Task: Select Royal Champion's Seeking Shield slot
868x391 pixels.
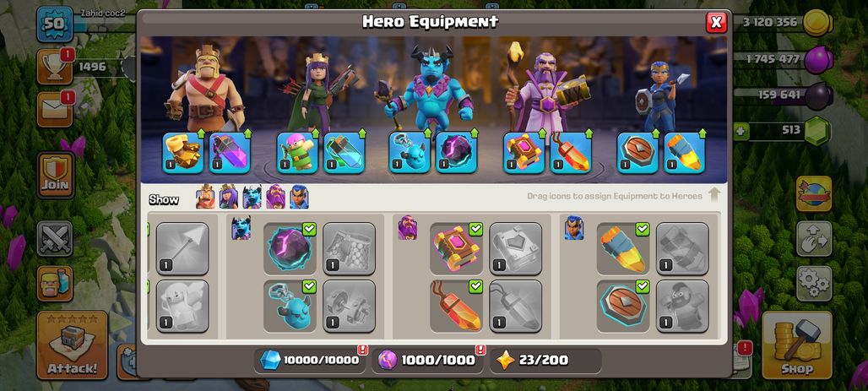Action: 637,153
